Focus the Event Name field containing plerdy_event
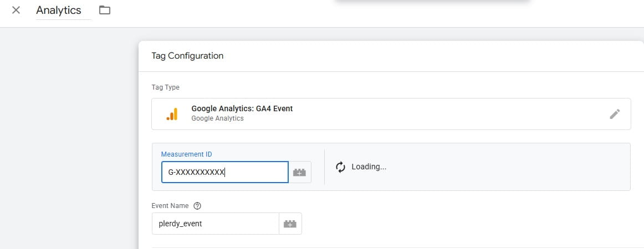Viewport: 644px width, 249px height. point(215,224)
